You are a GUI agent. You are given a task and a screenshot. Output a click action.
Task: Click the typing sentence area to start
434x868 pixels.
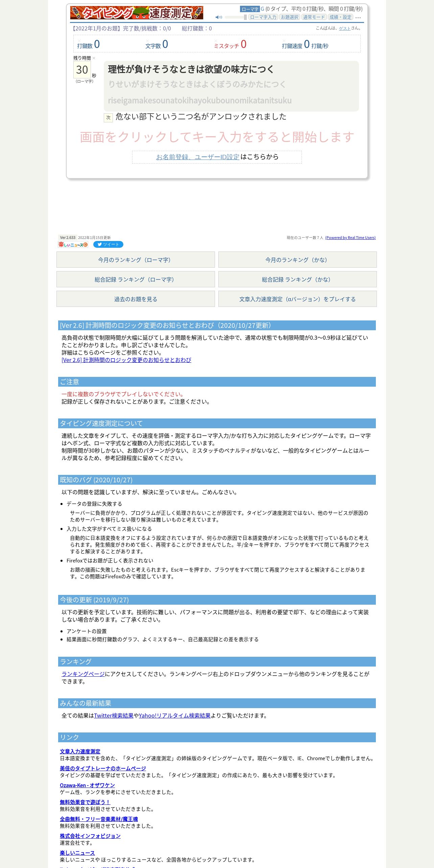231,86
